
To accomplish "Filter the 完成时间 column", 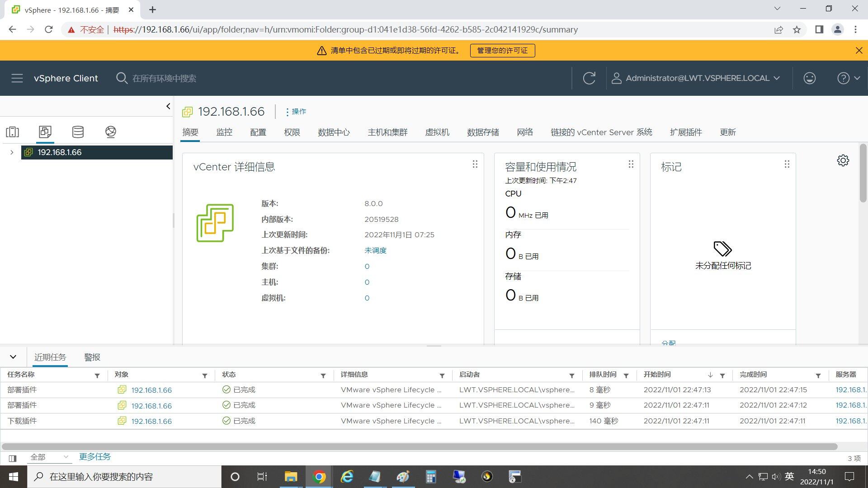I will 818,376.
